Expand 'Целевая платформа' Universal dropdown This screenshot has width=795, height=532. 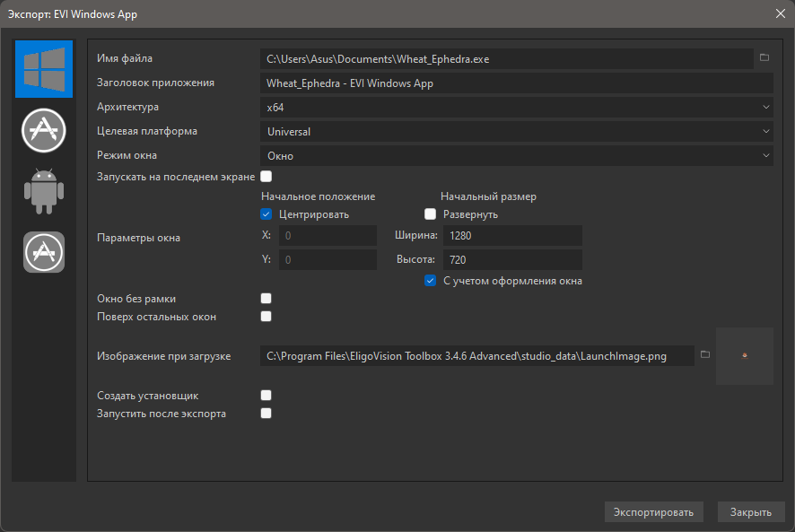(516, 132)
